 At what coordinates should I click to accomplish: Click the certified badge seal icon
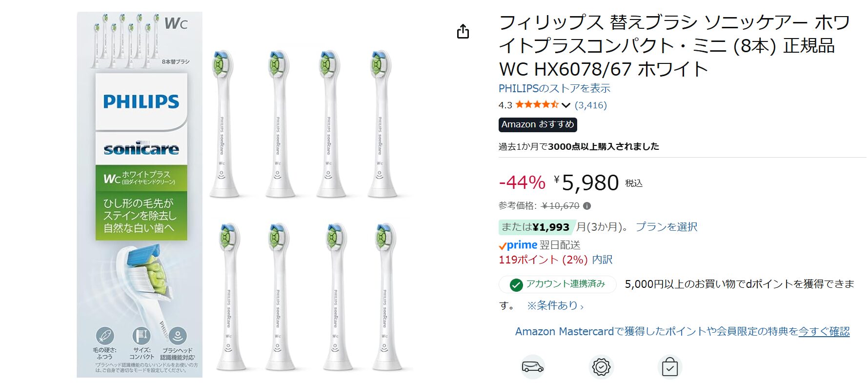tap(601, 366)
